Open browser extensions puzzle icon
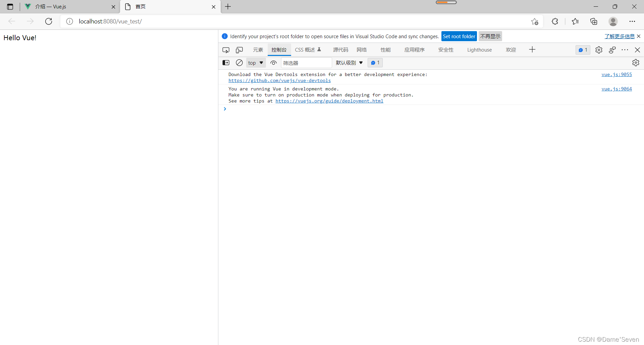The width and height of the screenshot is (644, 345). pos(555,21)
